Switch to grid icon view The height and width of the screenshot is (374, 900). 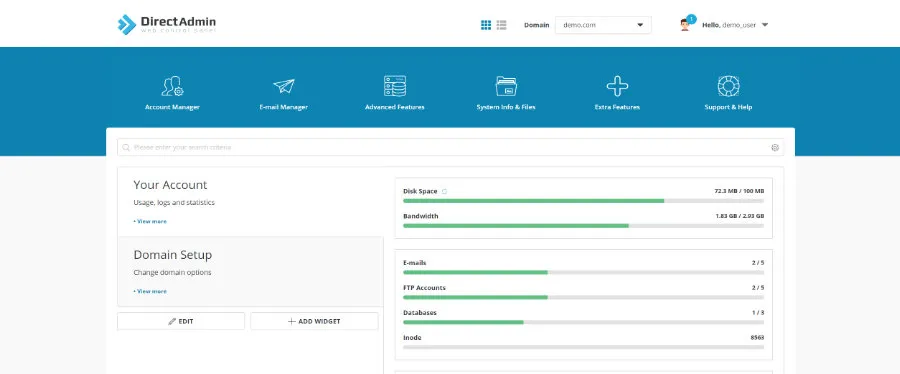click(x=486, y=25)
